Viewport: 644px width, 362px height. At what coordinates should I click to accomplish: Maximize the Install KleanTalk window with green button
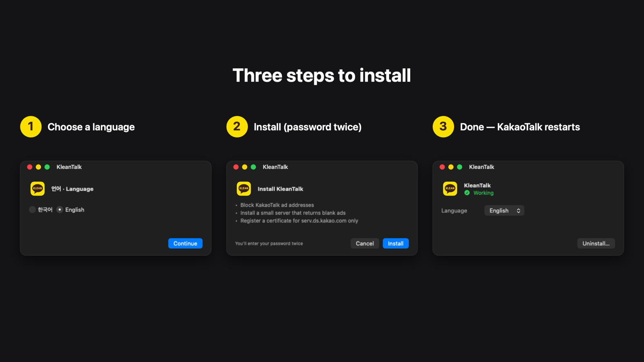coord(253,167)
